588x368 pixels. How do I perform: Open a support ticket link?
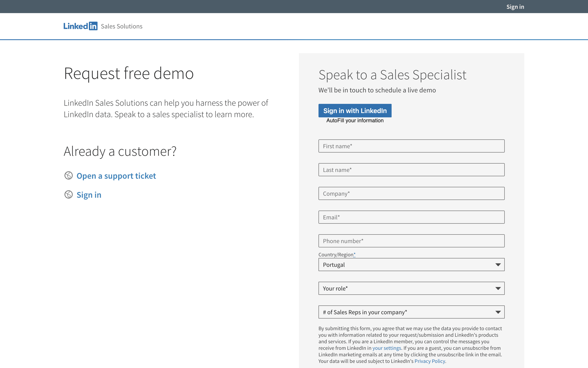[x=116, y=176]
